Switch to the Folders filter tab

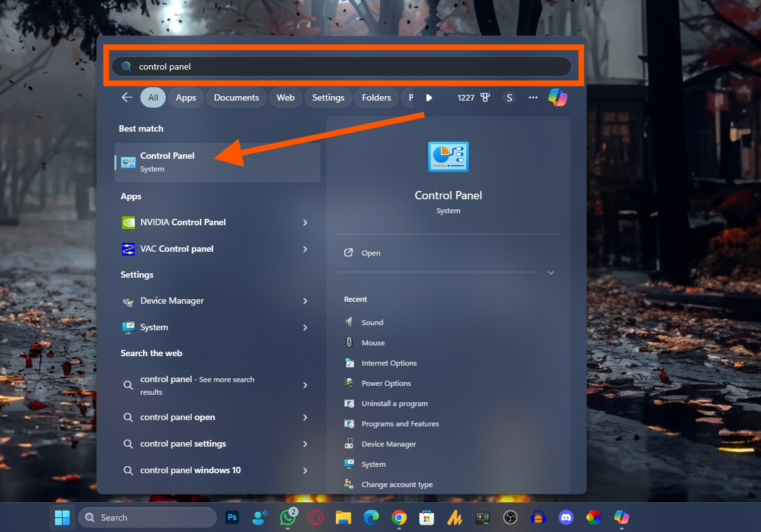coord(376,97)
